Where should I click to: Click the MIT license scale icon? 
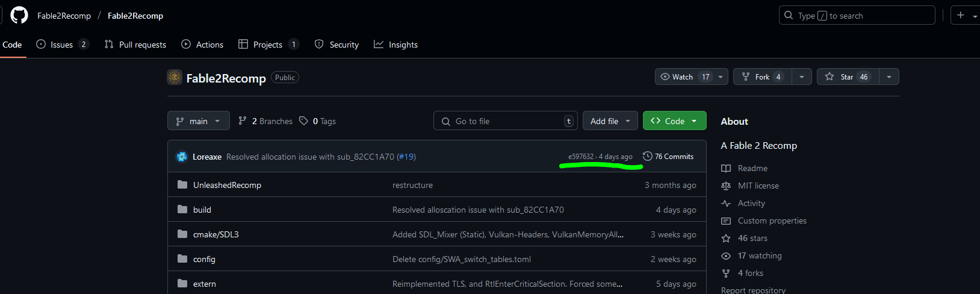point(726,186)
